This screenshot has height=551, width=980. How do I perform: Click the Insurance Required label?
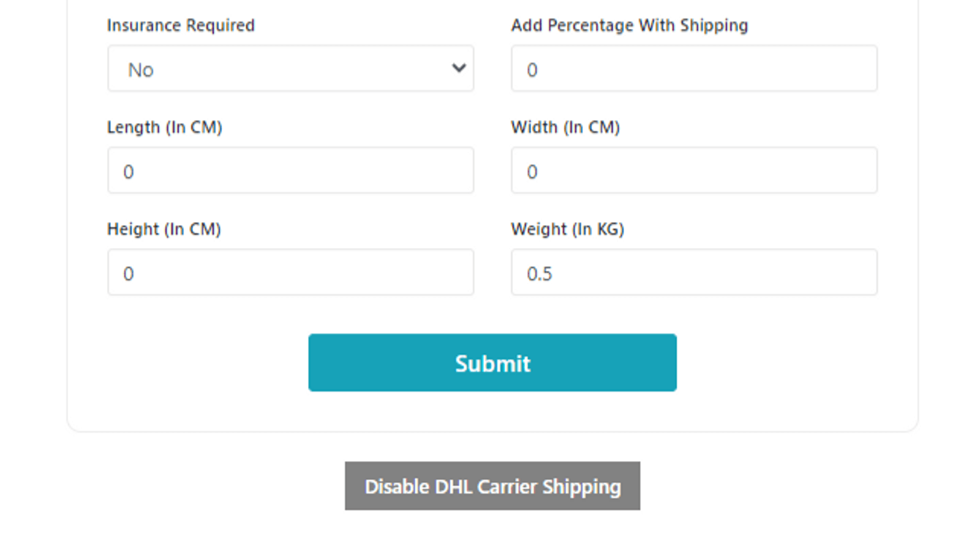point(181,25)
